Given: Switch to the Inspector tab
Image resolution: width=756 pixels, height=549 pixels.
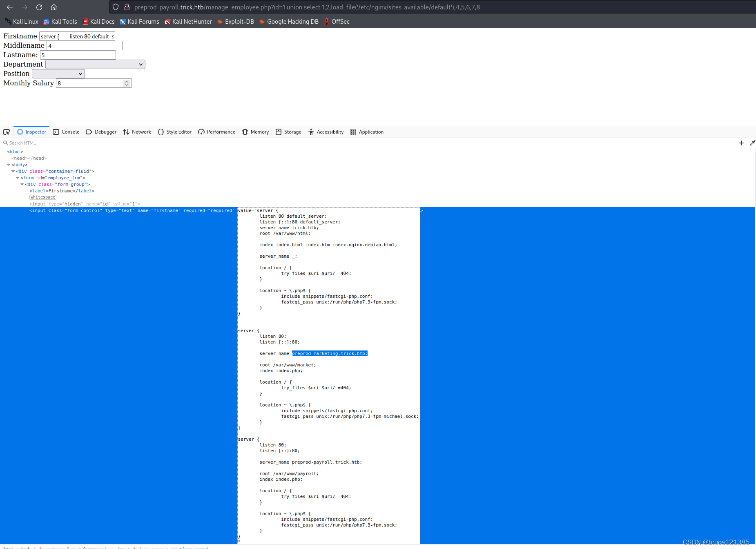Looking at the screenshot, I should pyautogui.click(x=32, y=132).
